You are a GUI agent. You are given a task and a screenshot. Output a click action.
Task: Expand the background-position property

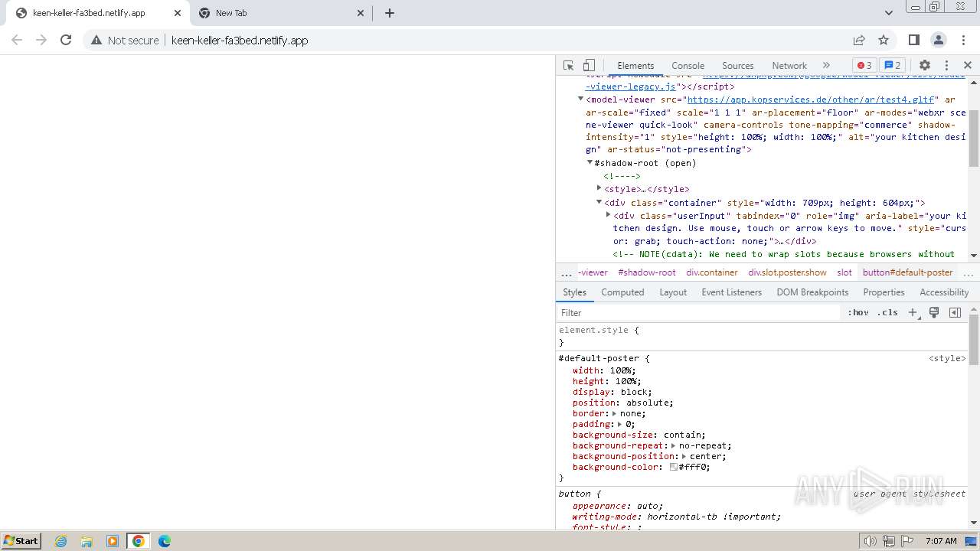pos(684,456)
